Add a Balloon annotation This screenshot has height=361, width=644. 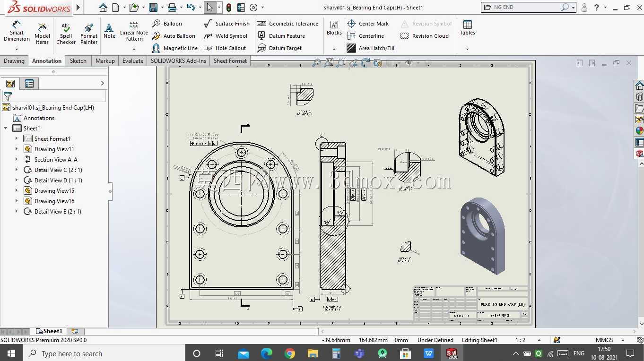167,24
